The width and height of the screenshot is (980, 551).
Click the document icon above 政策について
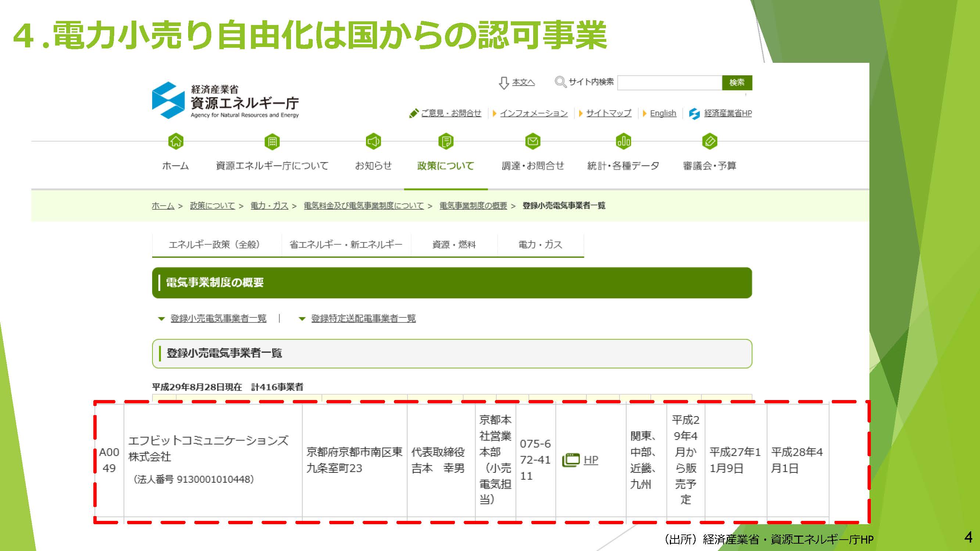446,141
